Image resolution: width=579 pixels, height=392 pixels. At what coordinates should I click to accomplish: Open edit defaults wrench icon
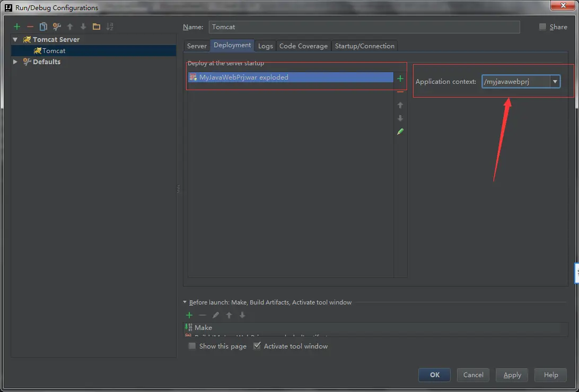pyautogui.click(x=57, y=27)
